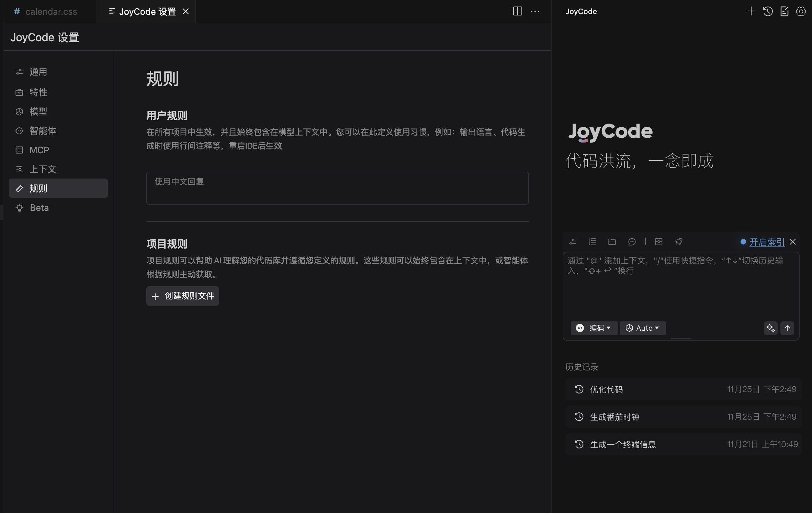Click the 使用中文回复 rules input field
The image size is (812, 513).
[x=337, y=188]
